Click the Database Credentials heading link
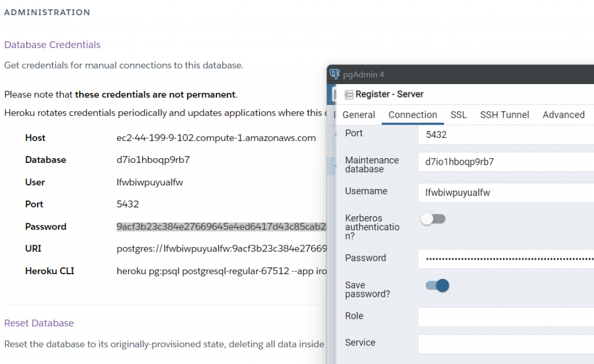This screenshot has height=364, width=594. [x=52, y=45]
